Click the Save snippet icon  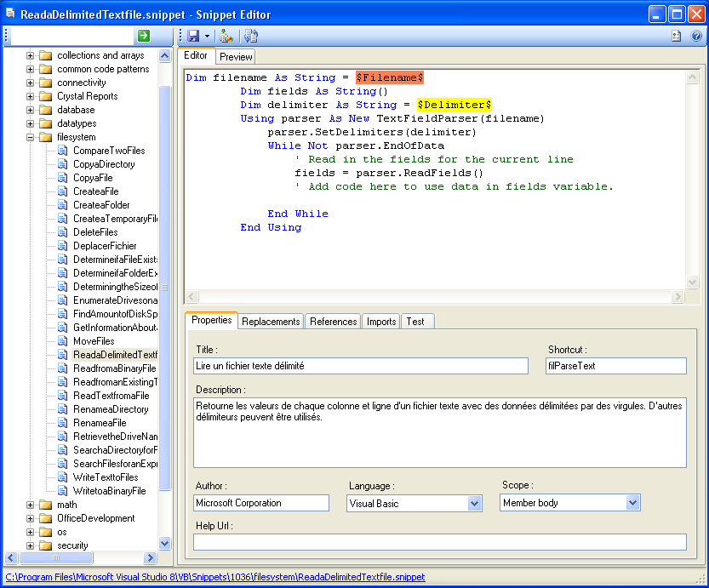(x=193, y=37)
